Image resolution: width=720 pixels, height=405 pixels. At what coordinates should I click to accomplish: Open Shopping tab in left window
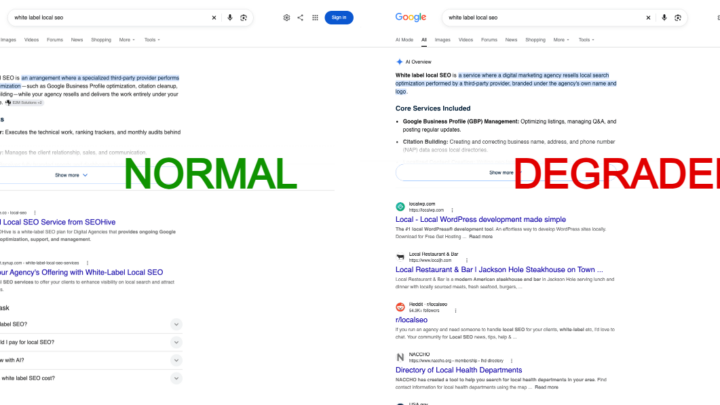(101, 40)
